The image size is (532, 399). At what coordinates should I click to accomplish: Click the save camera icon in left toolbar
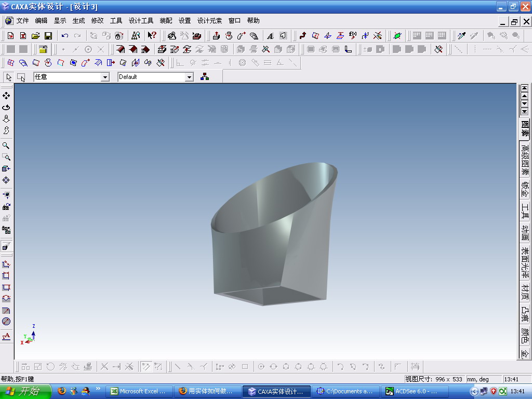click(x=6, y=207)
